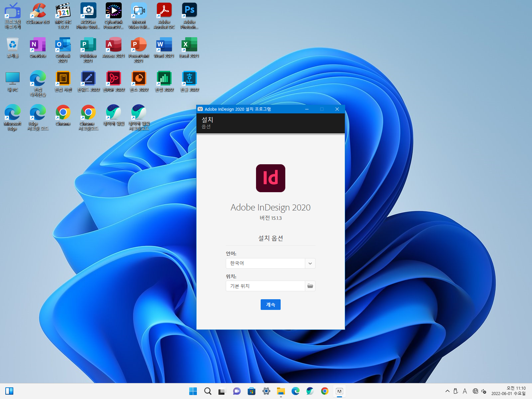Open the Chat app on taskbar

point(237,391)
